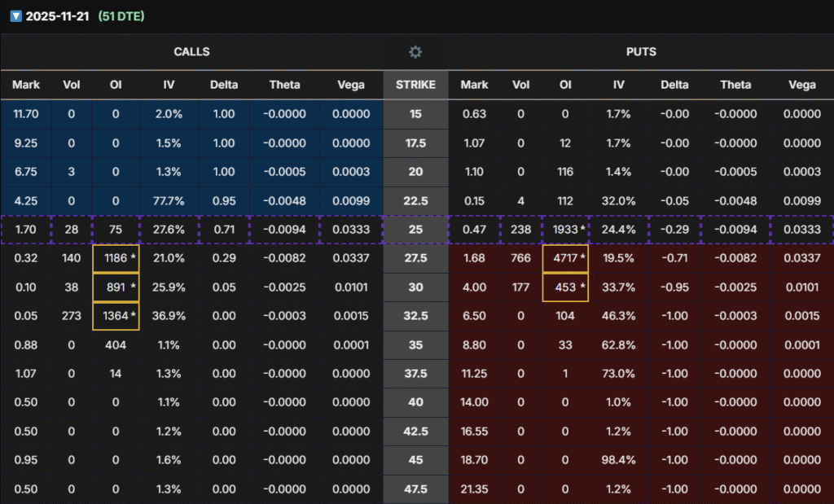
Task: Sort calls by Mark column header
Action: pos(26,85)
